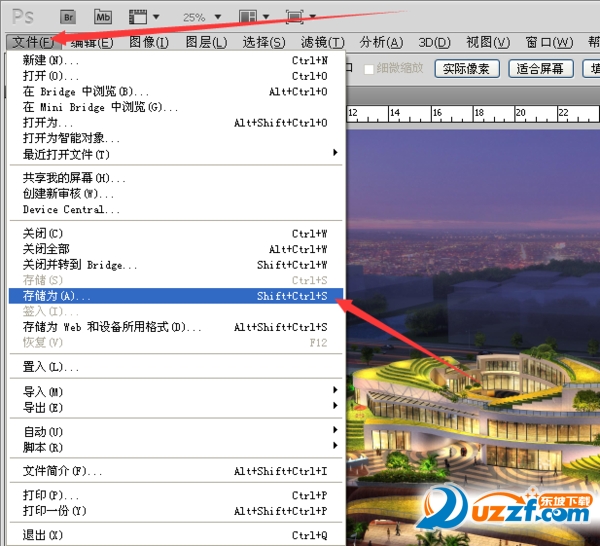Select 在 Bridge 中浏览(B)... item
600x546 pixels.
point(176,92)
